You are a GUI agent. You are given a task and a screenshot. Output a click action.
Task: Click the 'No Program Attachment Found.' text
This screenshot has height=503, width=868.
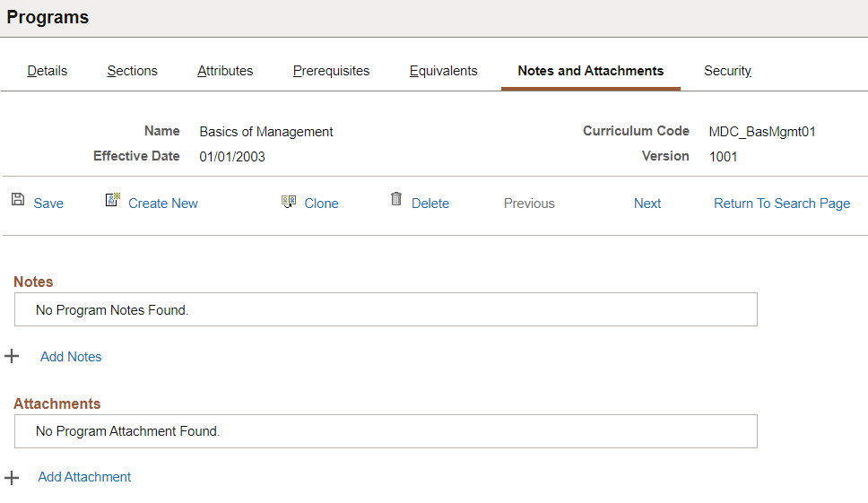tap(128, 431)
